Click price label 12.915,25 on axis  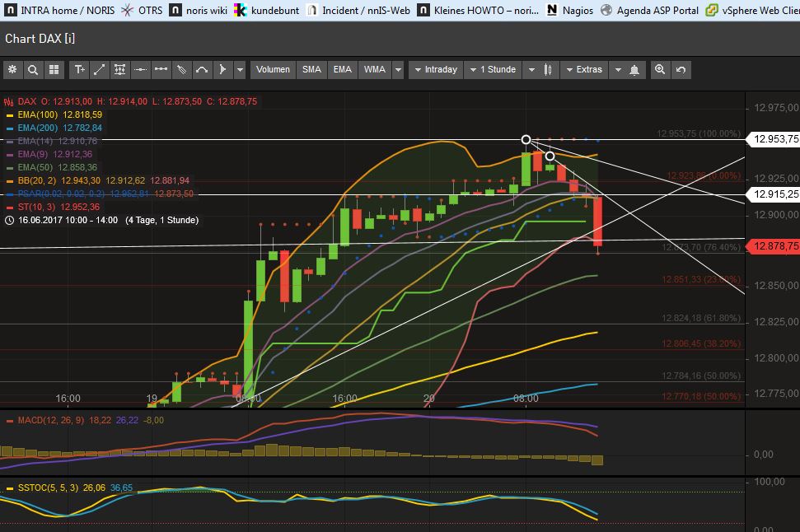coord(774,194)
